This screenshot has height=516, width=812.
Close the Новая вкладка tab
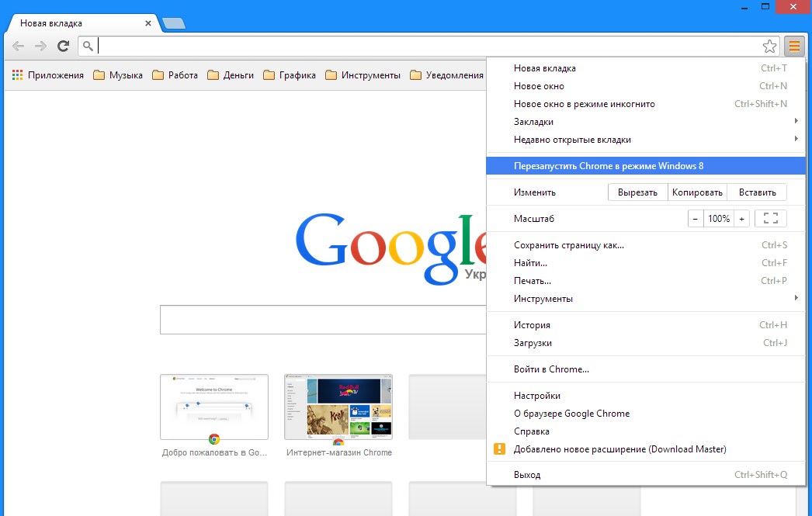[x=148, y=23]
